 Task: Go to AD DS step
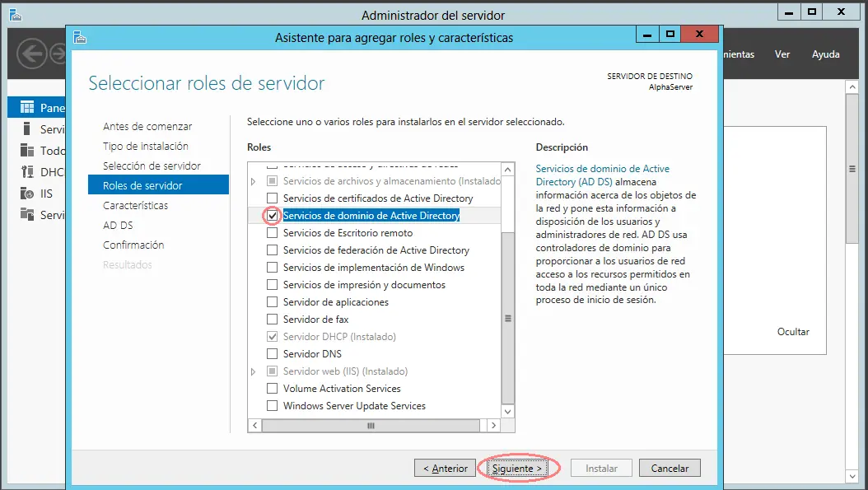pos(118,226)
